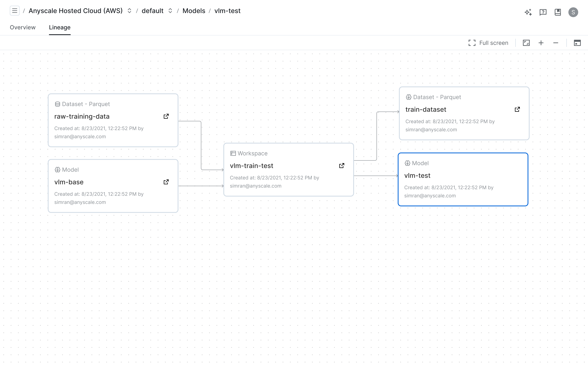
Task: Zoom in with the plus icon
Action: (x=541, y=43)
